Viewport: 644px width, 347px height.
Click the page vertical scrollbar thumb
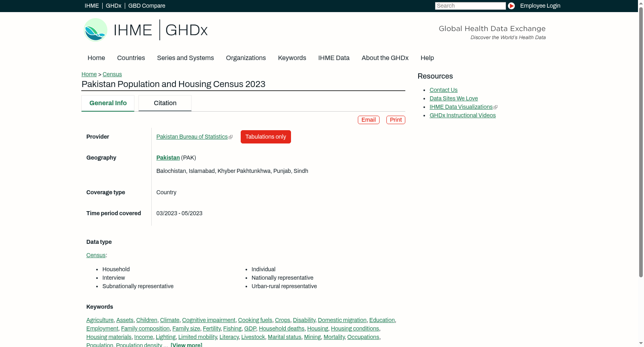[x=641, y=142]
